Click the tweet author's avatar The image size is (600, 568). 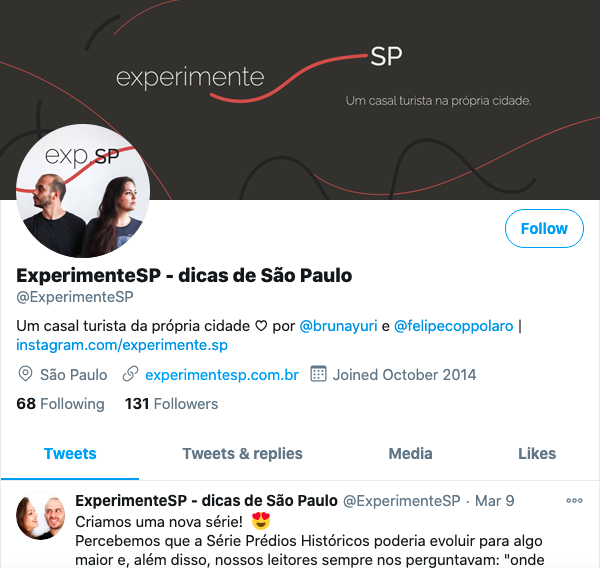click(41, 516)
